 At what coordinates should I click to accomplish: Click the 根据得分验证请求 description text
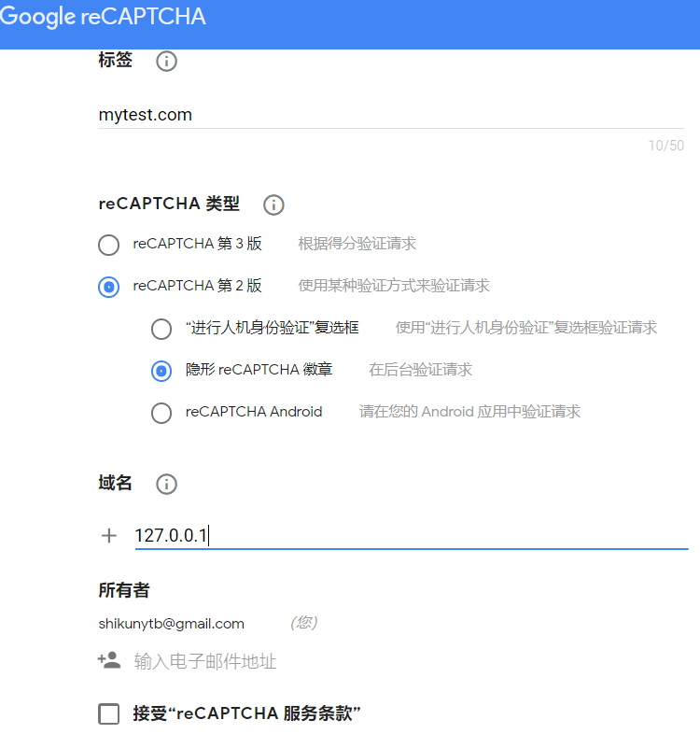coord(357,244)
